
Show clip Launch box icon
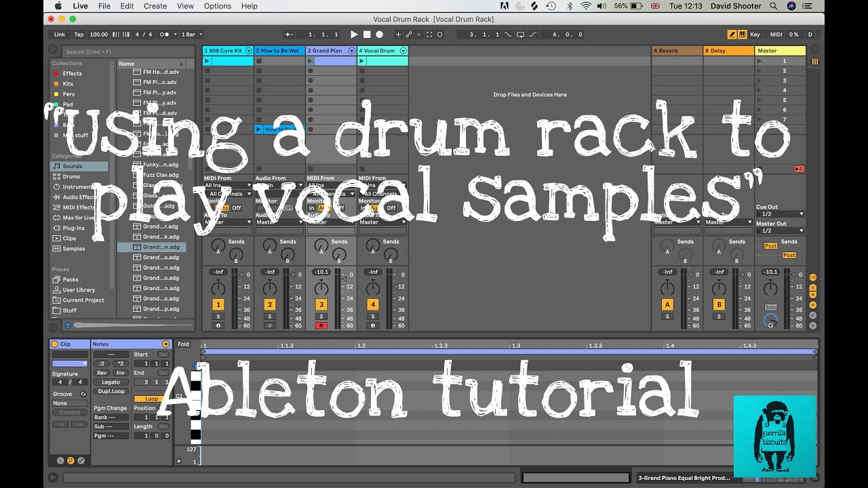(60, 460)
